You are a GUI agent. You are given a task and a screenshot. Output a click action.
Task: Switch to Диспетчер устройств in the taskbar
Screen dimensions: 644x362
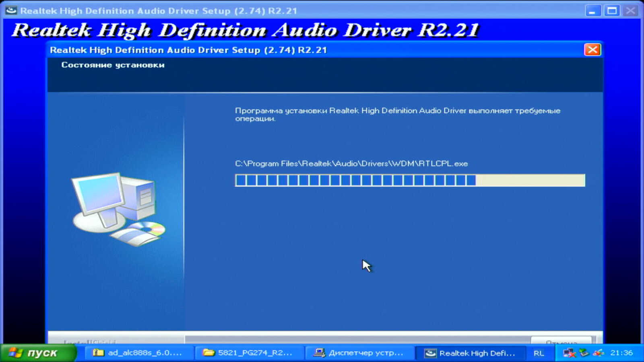[x=359, y=353]
